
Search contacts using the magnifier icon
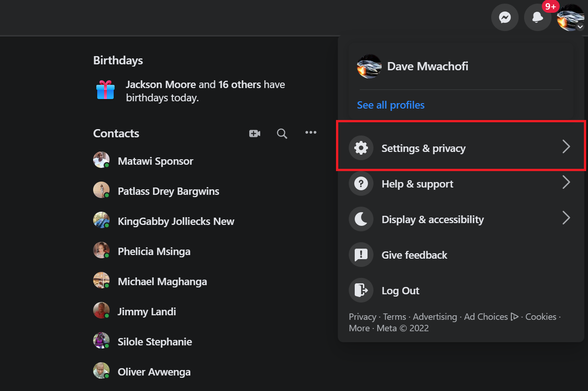tap(282, 133)
